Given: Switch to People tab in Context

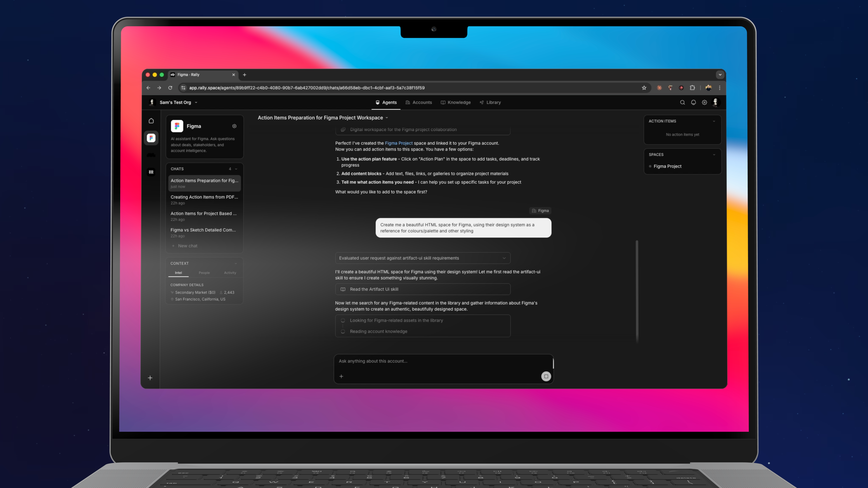Looking at the screenshot, I should (204, 273).
